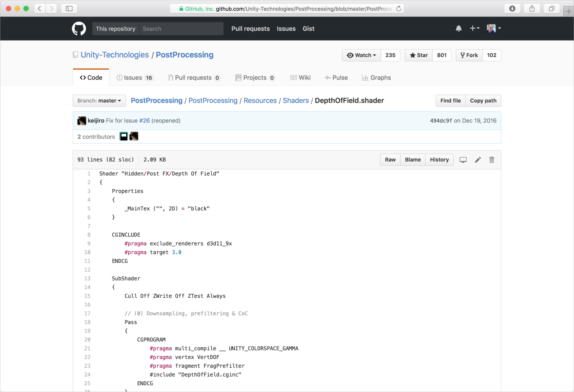The height and width of the screenshot is (392, 574).
Task: Go to the Wiki tab
Action: pyautogui.click(x=300, y=78)
